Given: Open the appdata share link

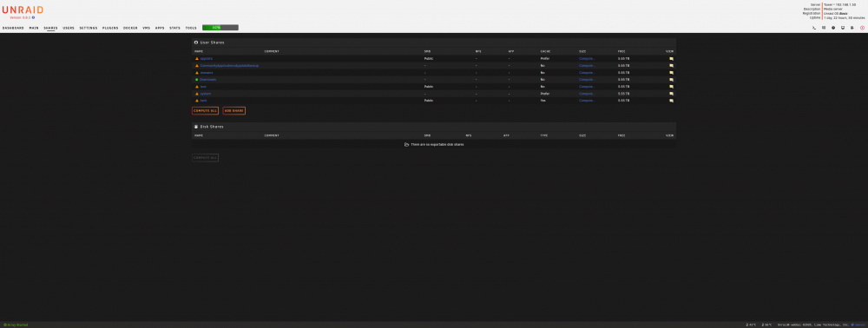Looking at the screenshot, I should click(x=206, y=58).
